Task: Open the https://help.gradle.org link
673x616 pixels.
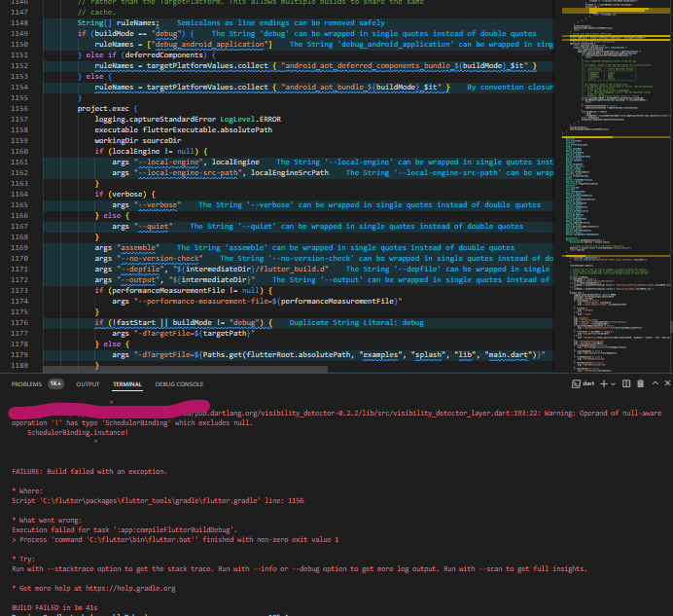Action: click(130, 588)
